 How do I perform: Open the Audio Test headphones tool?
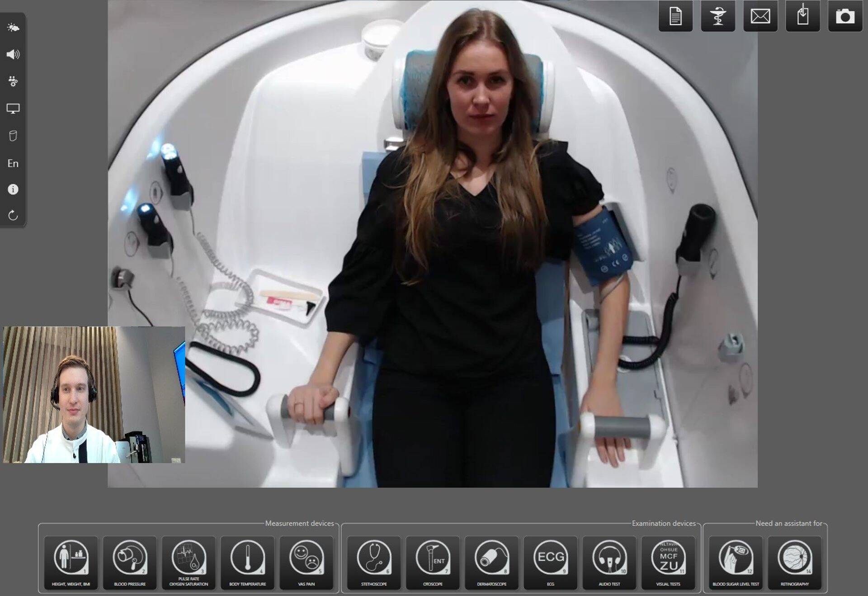pos(609,562)
